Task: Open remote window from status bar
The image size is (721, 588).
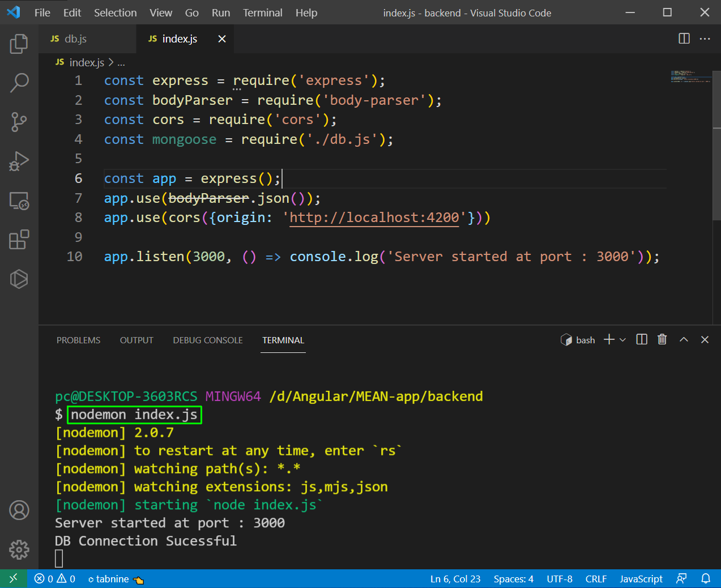Action: [14, 578]
